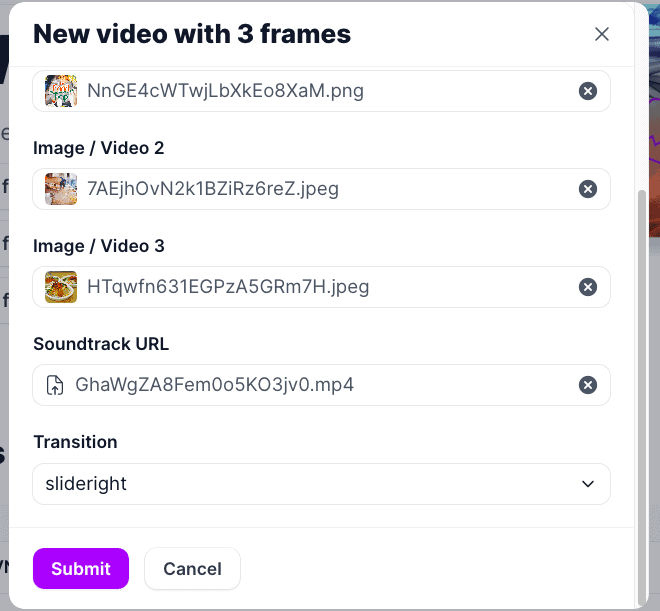Click the HTqwfn631EGPzA5GRm7H.jpeg food thumbnail
660x611 pixels.
(61, 287)
